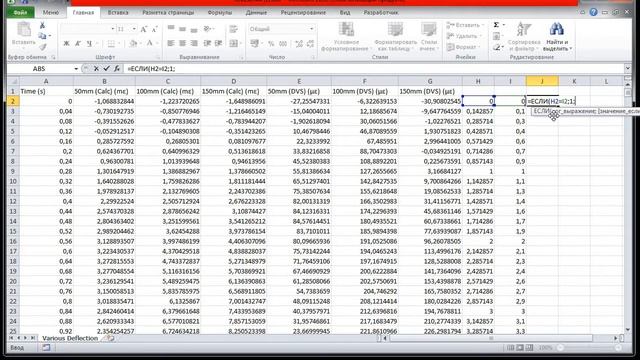This screenshot has height=360, width=640.
Task: Click the Copy icon in clipboard group
Action: [x=42, y=36]
